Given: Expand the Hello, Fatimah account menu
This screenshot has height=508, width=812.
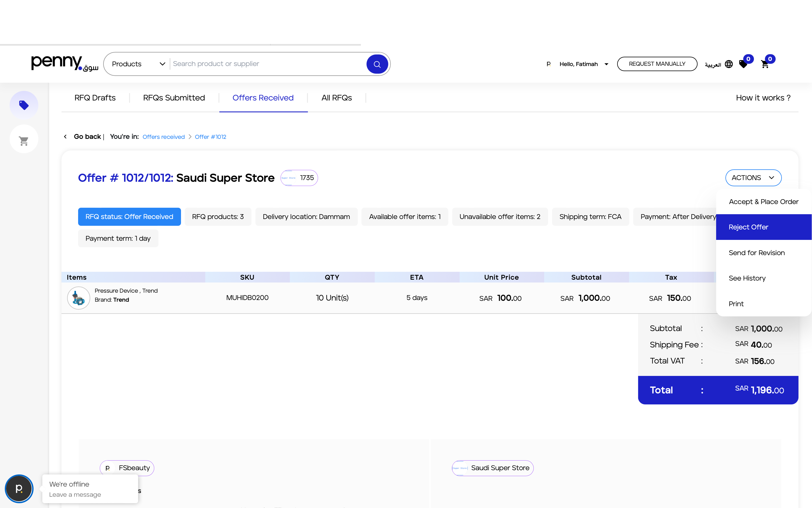Looking at the screenshot, I should click(584, 64).
